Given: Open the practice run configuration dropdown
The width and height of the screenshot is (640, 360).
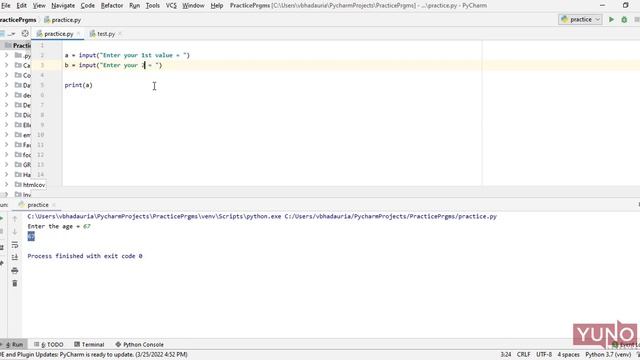Looking at the screenshot, I should [x=580, y=20].
